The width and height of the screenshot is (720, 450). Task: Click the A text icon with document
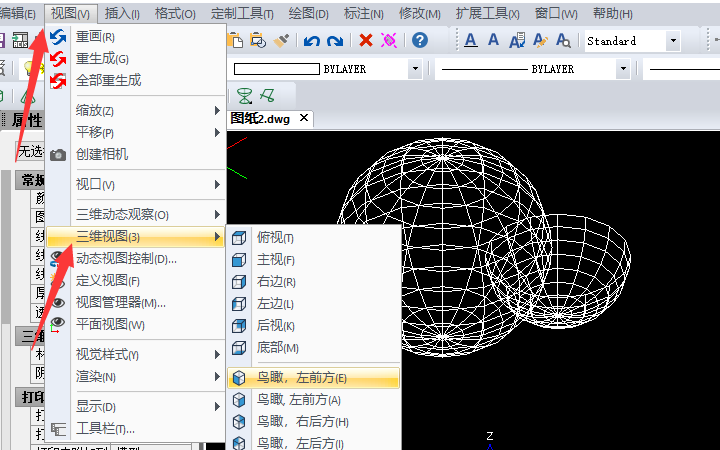point(517,40)
